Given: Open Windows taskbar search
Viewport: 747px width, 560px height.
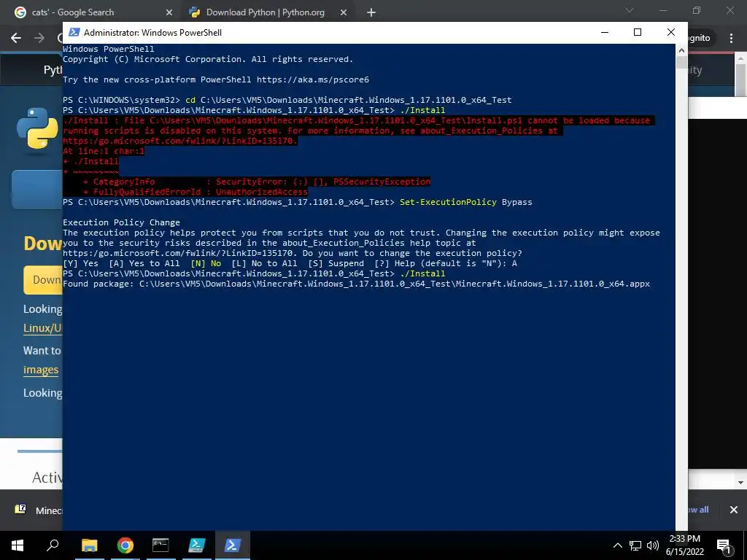Looking at the screenshot, I should pyautogui.click(x=53, y=545).
